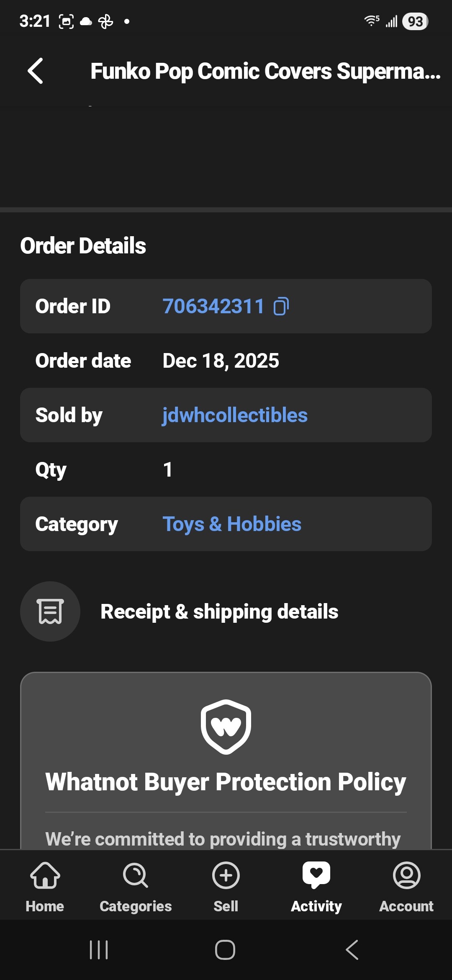Tap the receipt icon
Image resolution: width=452 pixels, height=980 pixels.
[x=50, y=611]
